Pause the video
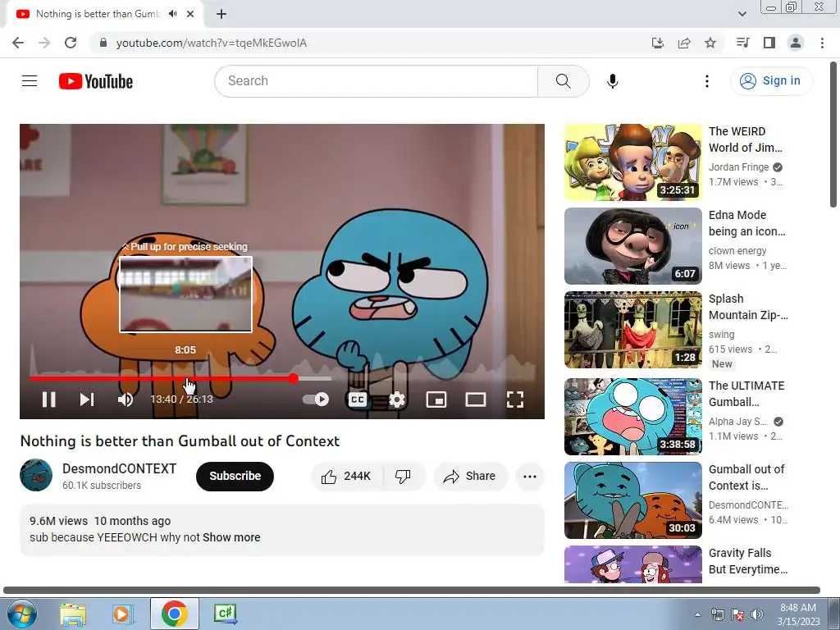The height and width of the screenshot is (630, 840). coord(48,399)
